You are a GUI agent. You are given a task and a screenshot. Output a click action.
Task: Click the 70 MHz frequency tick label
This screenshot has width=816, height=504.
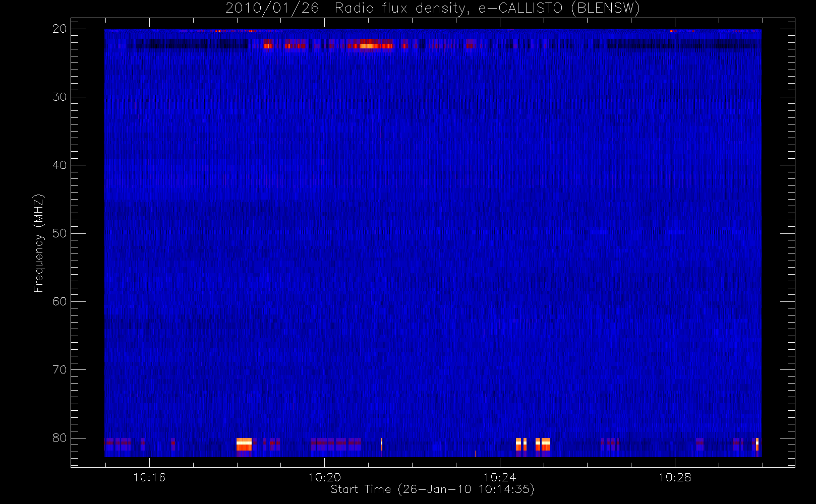pos(60,370)
